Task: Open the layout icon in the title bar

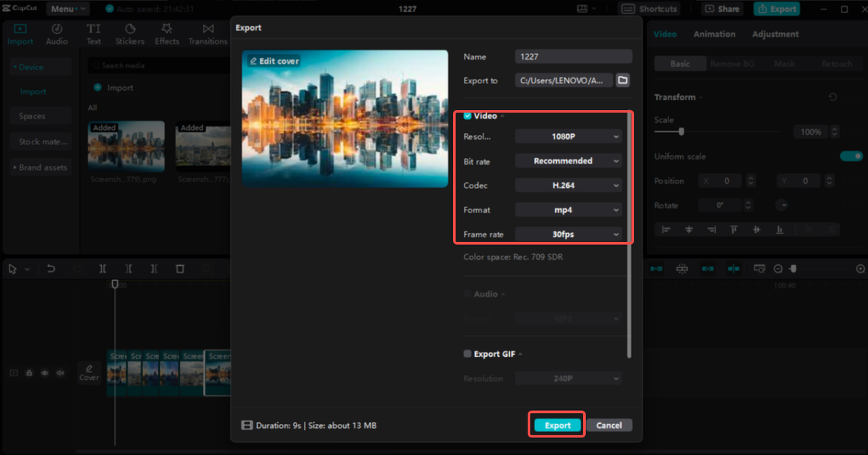Action: point(582,9)
